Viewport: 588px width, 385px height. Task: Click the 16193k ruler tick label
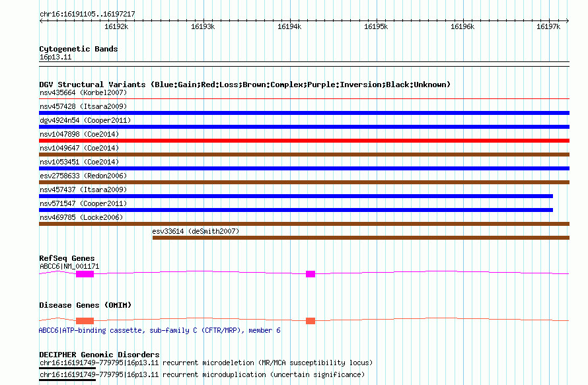tap(203, 26)
